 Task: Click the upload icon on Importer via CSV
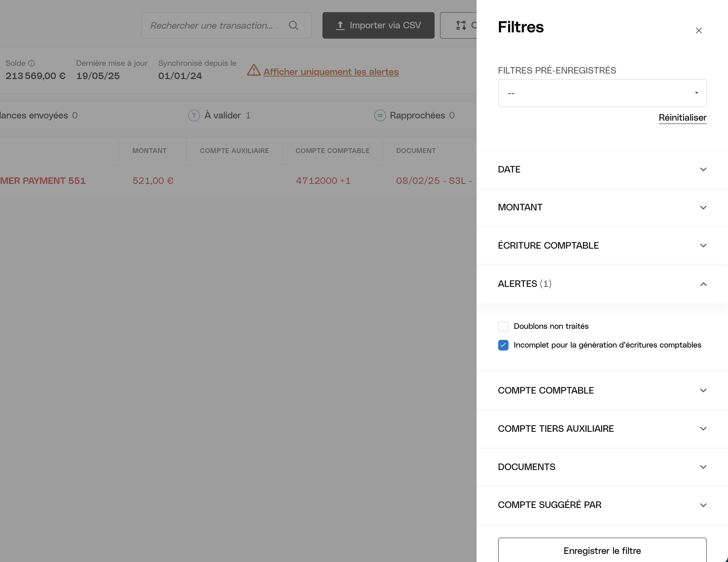click(340, 25)
